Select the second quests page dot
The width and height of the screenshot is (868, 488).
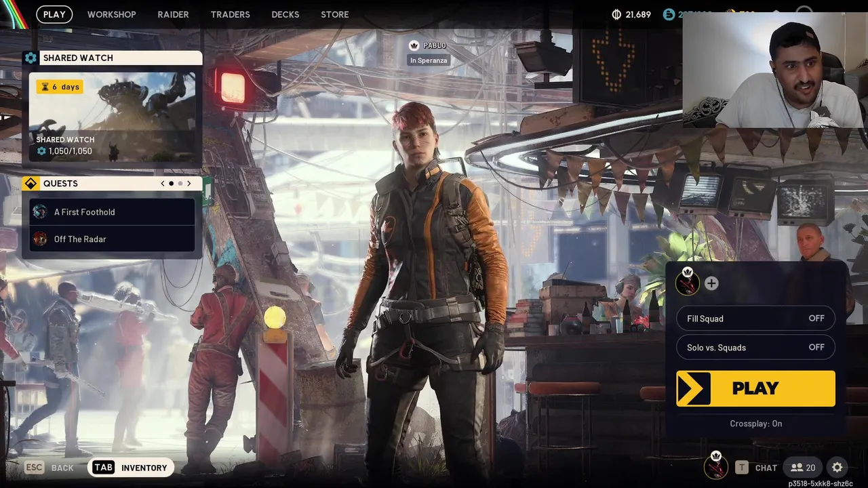tap(180, 184)
